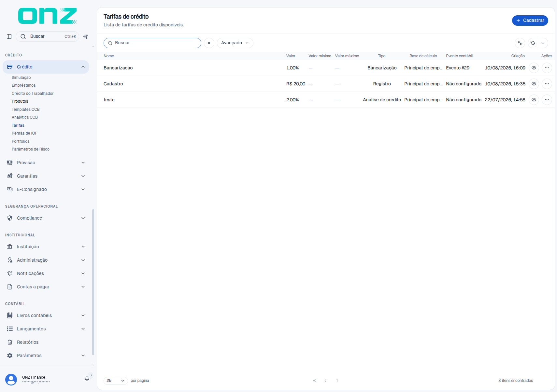
Task: Refresh the tariff list
Action: pyautogui.click(x=533, y=43)
